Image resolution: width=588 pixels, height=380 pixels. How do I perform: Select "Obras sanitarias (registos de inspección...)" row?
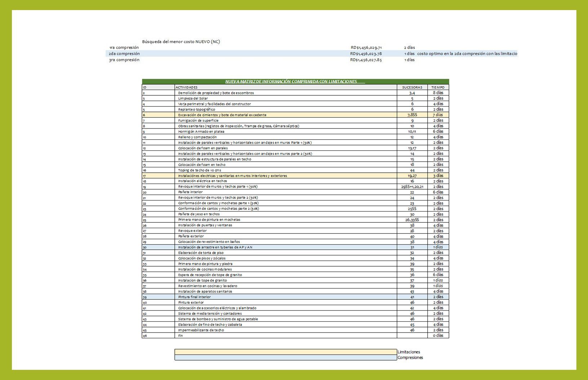tap(239, 126)
